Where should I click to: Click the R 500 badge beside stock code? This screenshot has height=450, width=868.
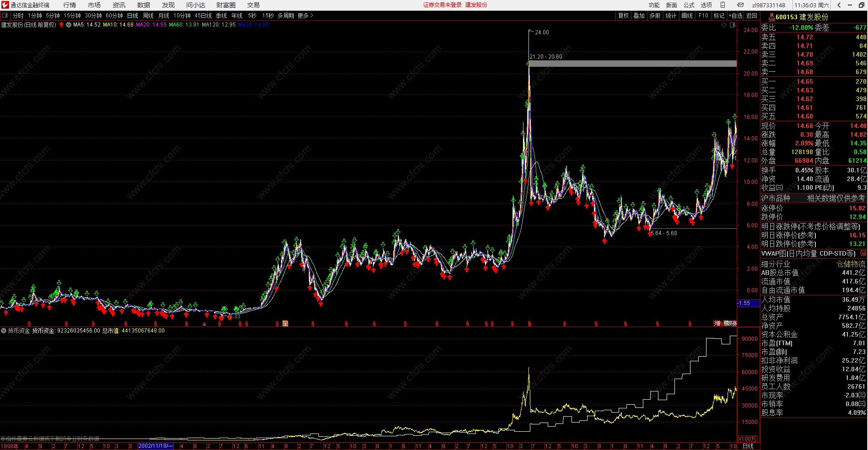771,17
